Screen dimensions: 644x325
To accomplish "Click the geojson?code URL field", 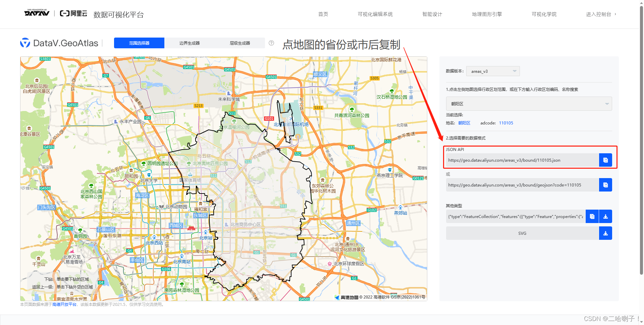I will [522, 185].
